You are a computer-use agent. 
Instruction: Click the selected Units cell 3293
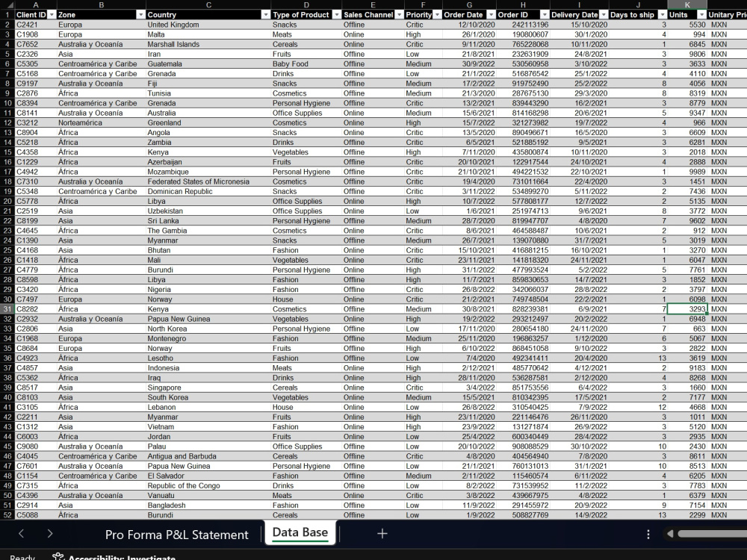pyautogui.click(x=687, y=309)
